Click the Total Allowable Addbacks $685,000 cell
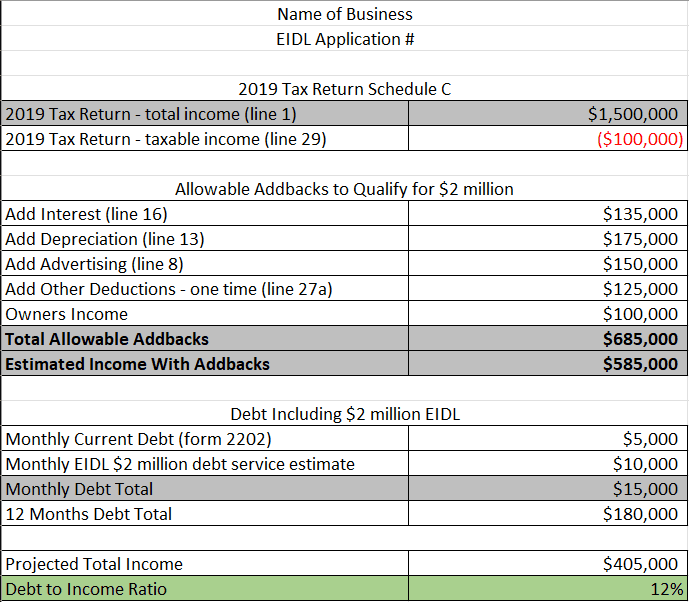Image resolution: width=689 pixels, height=602 pixels. (548, 339)
